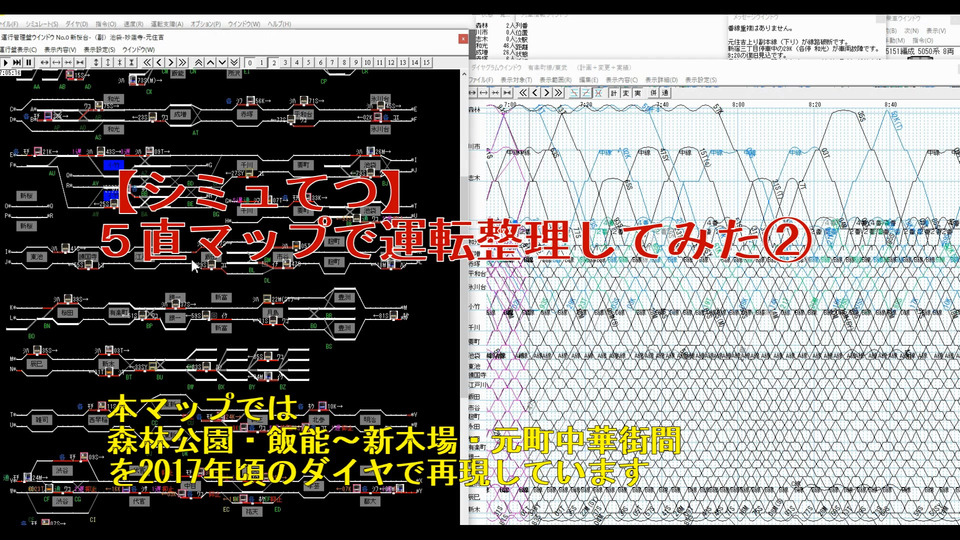Click 成増 station box in track panel
The width and height of the screenshot is (960, 540).
(179, 114)
